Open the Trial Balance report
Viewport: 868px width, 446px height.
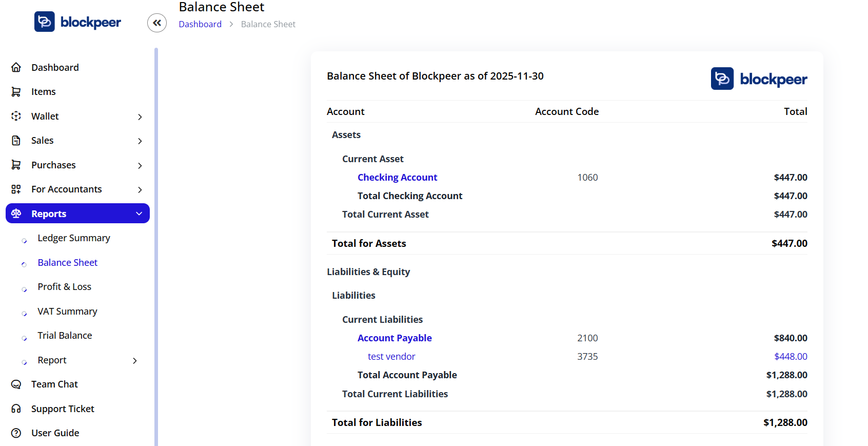click(65, 336)
